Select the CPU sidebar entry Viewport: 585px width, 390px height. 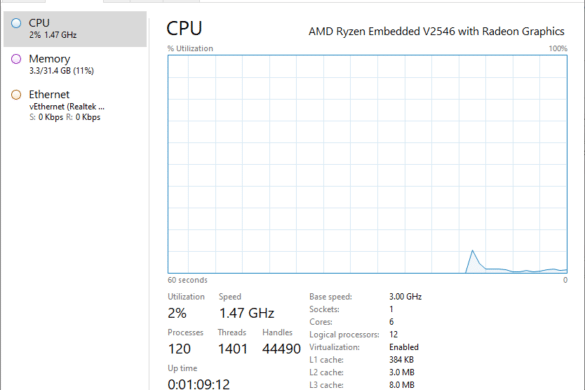click(75, 29)
